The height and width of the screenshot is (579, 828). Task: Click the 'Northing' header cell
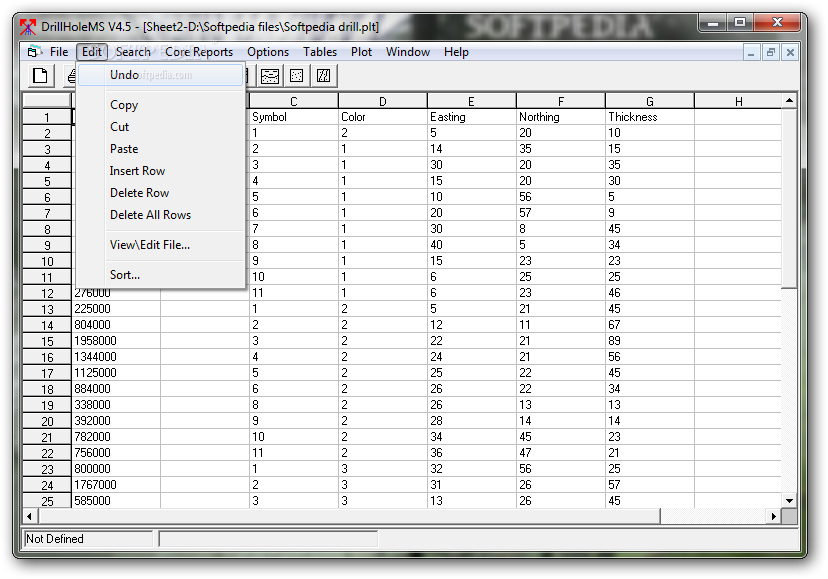point(561,117)
